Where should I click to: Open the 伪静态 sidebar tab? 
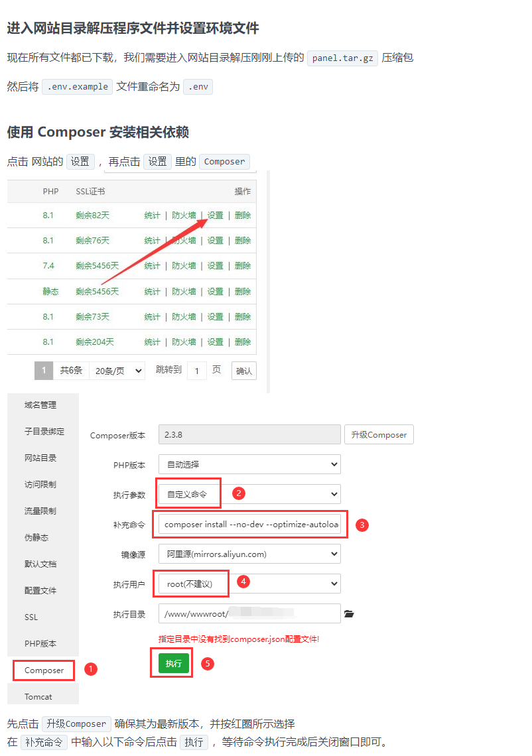pyautogui.click(x=36, y=538)
